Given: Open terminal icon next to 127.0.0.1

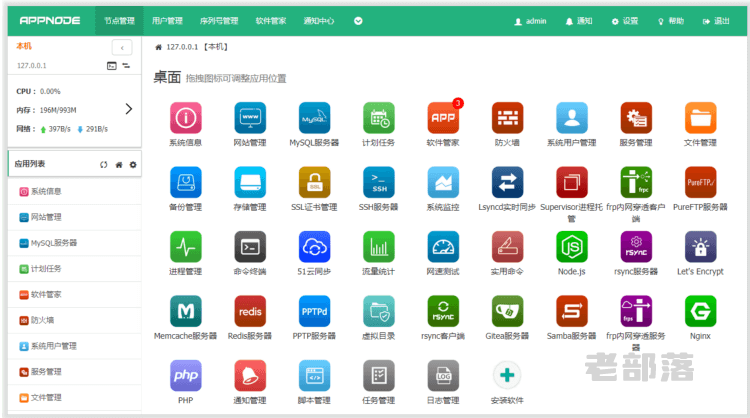Looking at the screenshot, I should (x=111, y=66).
